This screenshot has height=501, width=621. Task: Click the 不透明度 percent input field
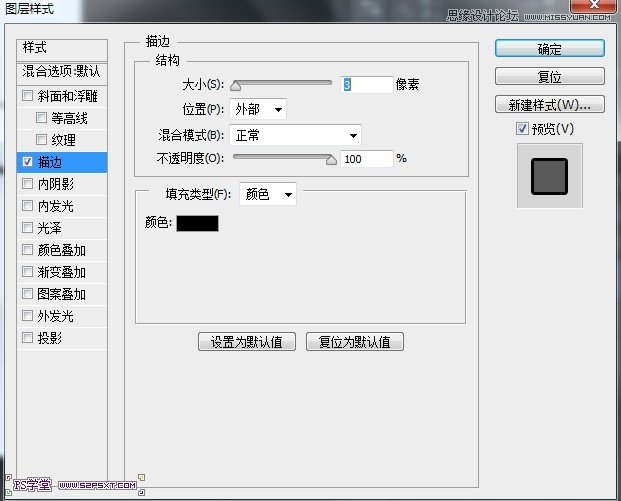pyautogui.click(x=366, y=158)
